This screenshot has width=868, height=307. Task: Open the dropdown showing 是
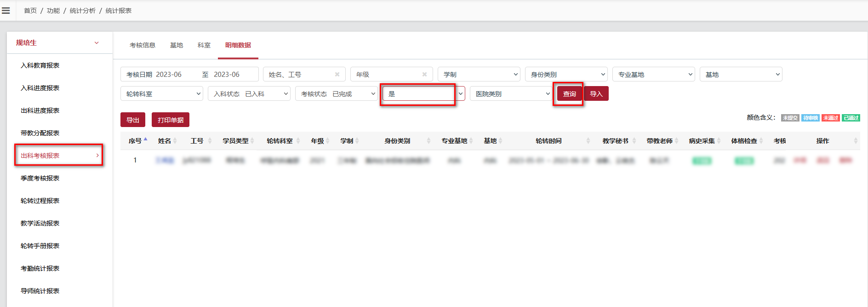coord(423,94)
